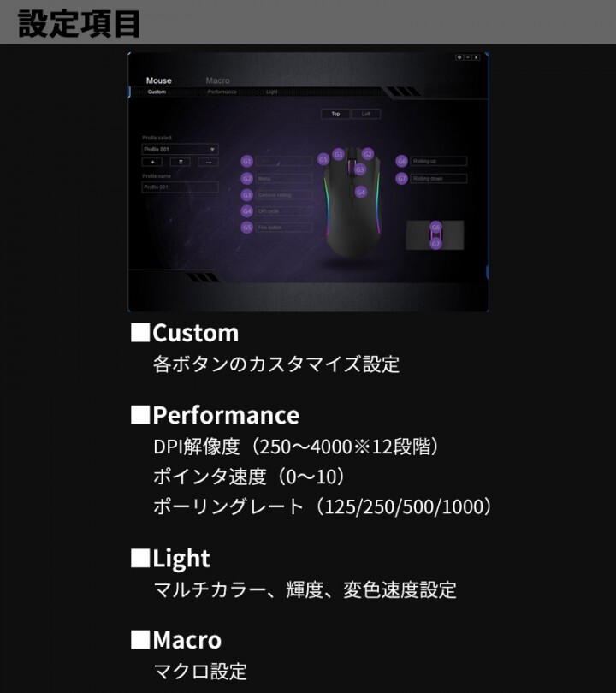616x693 pixels.
Task: Click the G1 marker on the mouse image
Action: [x=339, y=154]
